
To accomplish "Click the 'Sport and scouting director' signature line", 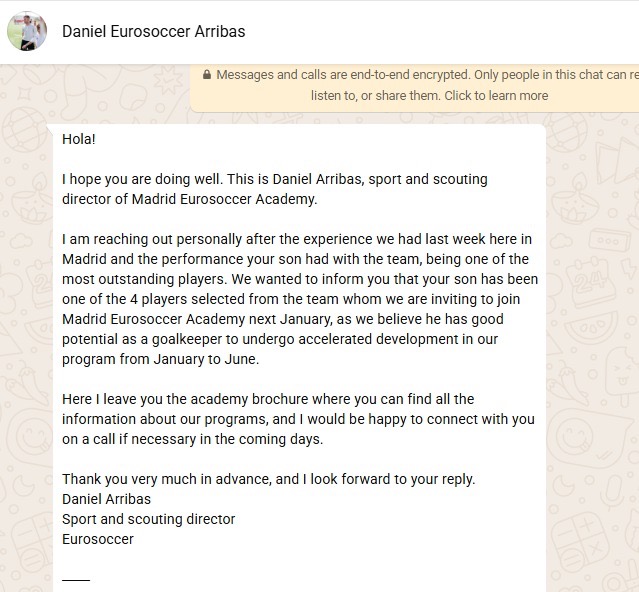I will 148,519.
